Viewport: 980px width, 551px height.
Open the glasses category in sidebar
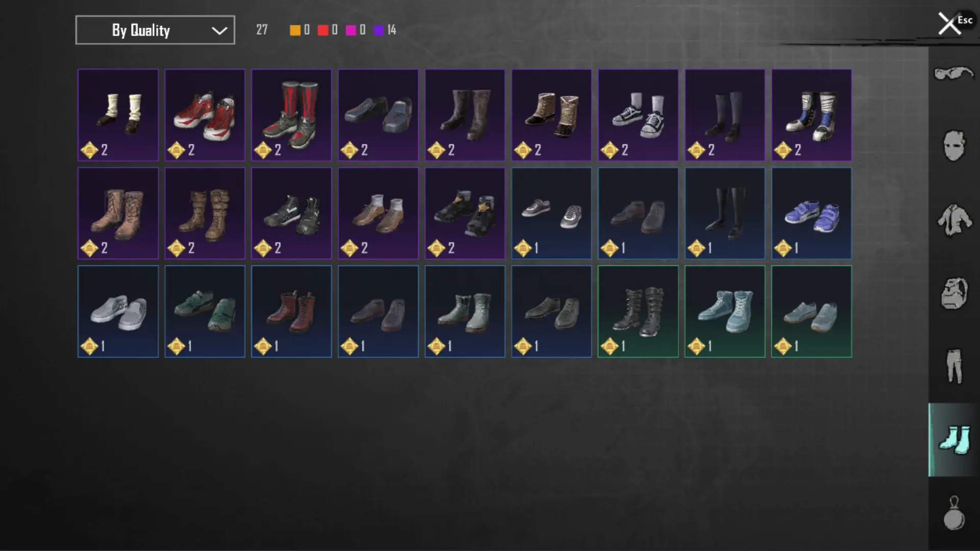(x=953, y=74)
